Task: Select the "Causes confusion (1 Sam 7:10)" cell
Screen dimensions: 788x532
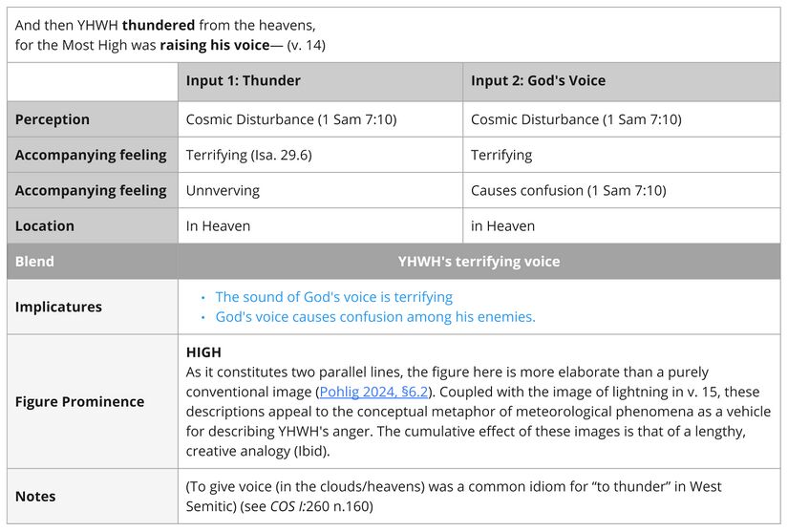Action: (x=568, y=190)
